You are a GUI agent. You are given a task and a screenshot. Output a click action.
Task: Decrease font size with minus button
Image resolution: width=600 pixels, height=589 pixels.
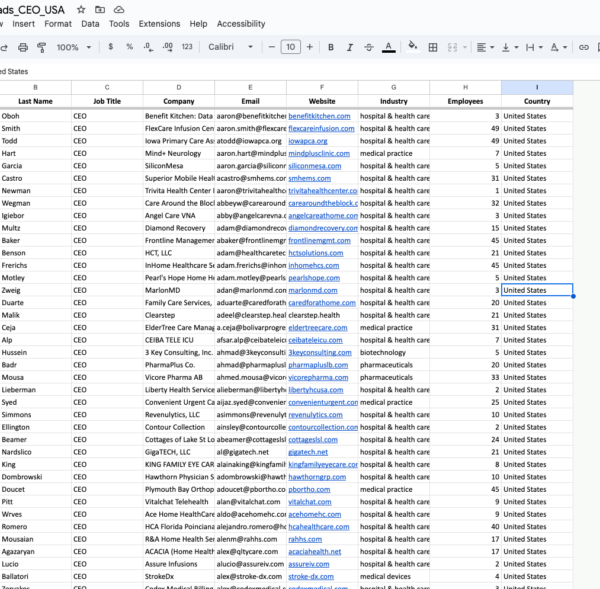(x=272, y=47)
